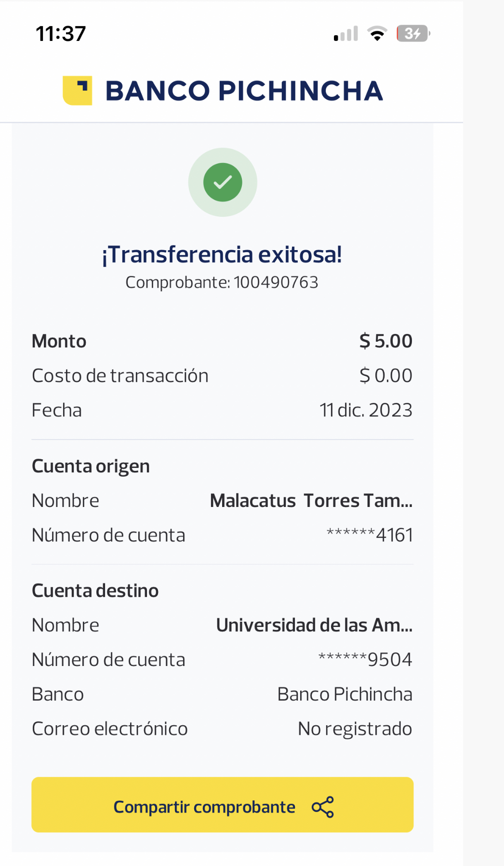Tap the BANCO PICHINCHA header text

click(x=244, y=91)
